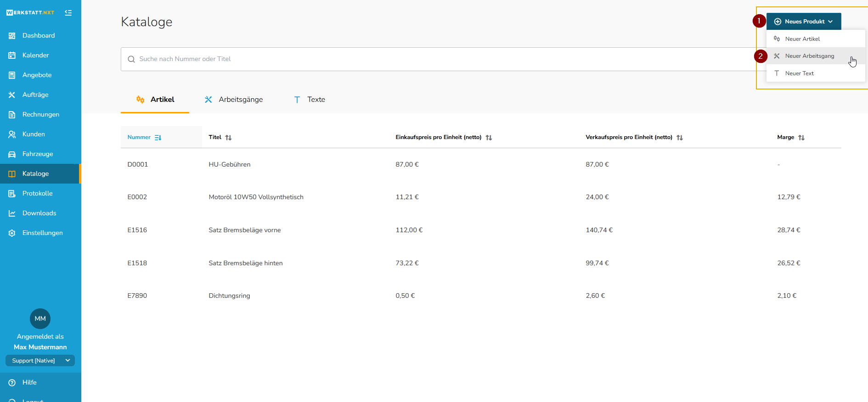The height and width of the screenshot is (402, 868).
Task: Click the T icon on Texte tab
Action: pyautogui.click(x=297, y=100)
